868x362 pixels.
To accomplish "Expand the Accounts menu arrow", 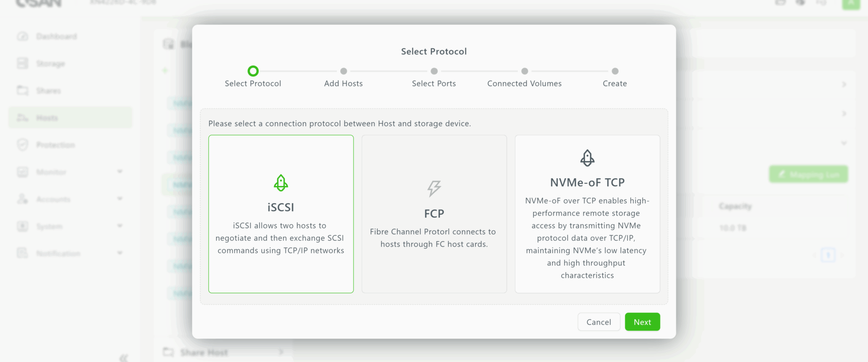I will pos(120,199).
